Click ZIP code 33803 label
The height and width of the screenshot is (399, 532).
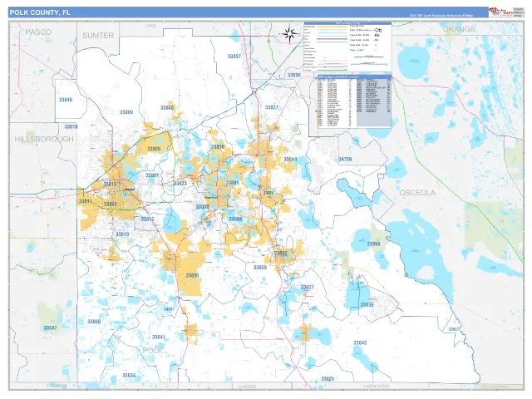tap(111, 204)
